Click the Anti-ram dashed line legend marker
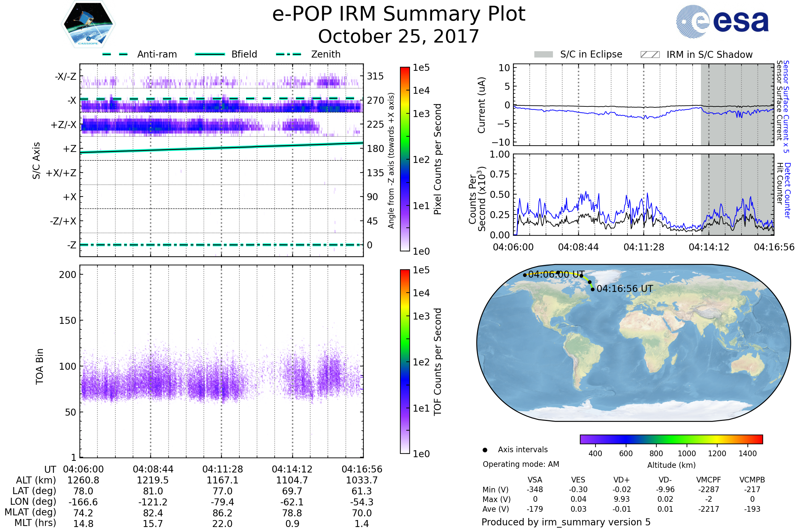The image size is (798, 532). (x=115, y=54)
